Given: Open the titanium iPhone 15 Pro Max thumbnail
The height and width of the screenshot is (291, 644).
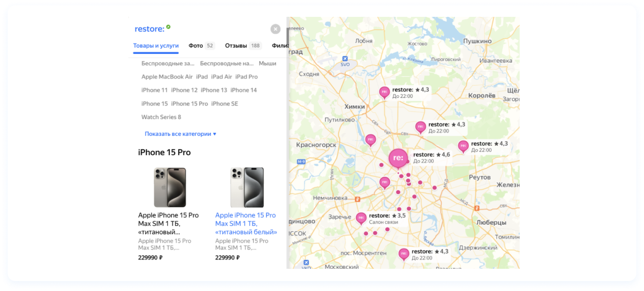Looking at the screenshot, I should tap(170, 187).
